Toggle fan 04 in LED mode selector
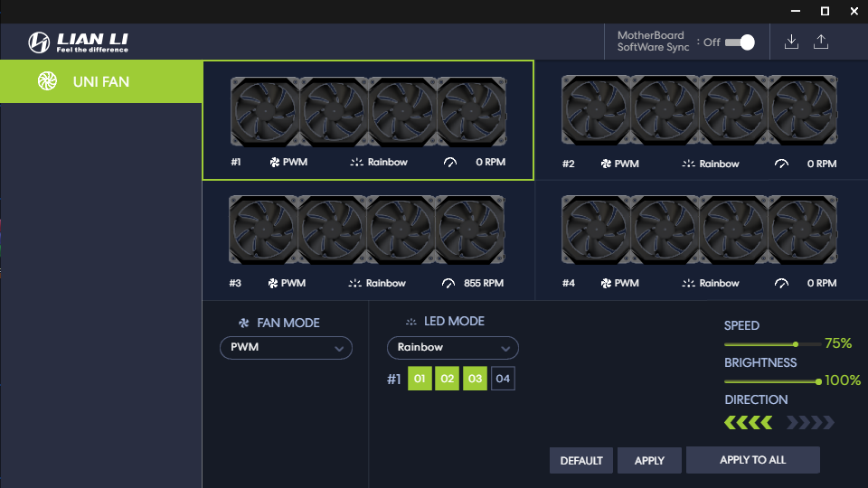This screenshot has width=868, height=488. coord(503,379)
